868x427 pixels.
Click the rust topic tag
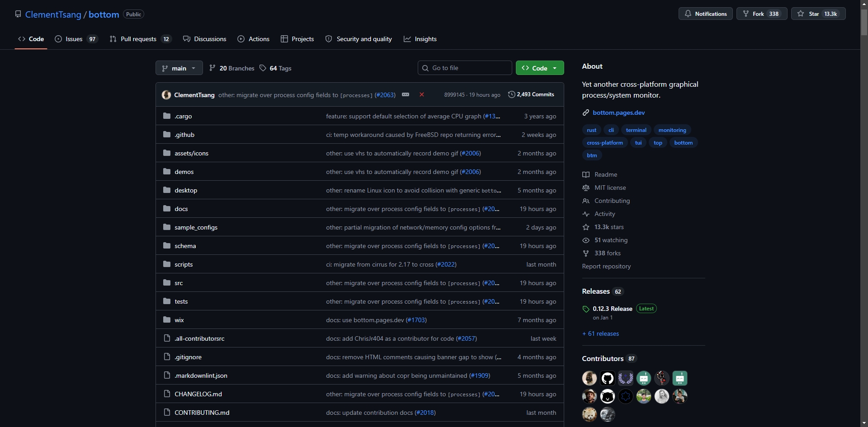pos(591,130)
